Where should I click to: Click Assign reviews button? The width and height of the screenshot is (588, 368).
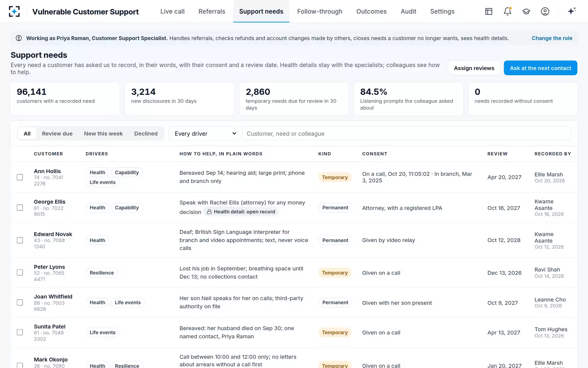[x=474, y=68]
